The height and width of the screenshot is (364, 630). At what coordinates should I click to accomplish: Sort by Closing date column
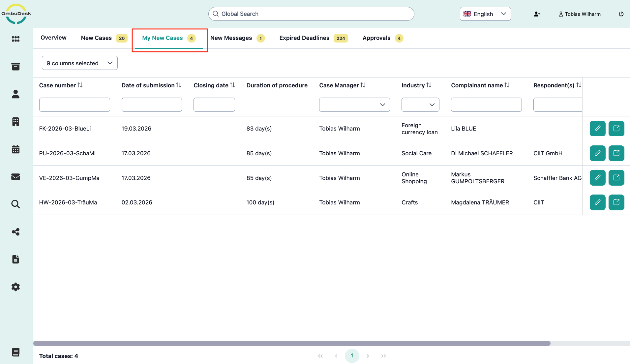pos(232,85)
